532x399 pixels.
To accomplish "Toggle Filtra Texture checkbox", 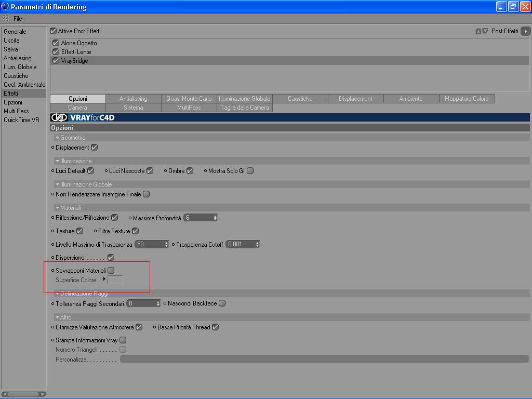I will click(136, 231).
